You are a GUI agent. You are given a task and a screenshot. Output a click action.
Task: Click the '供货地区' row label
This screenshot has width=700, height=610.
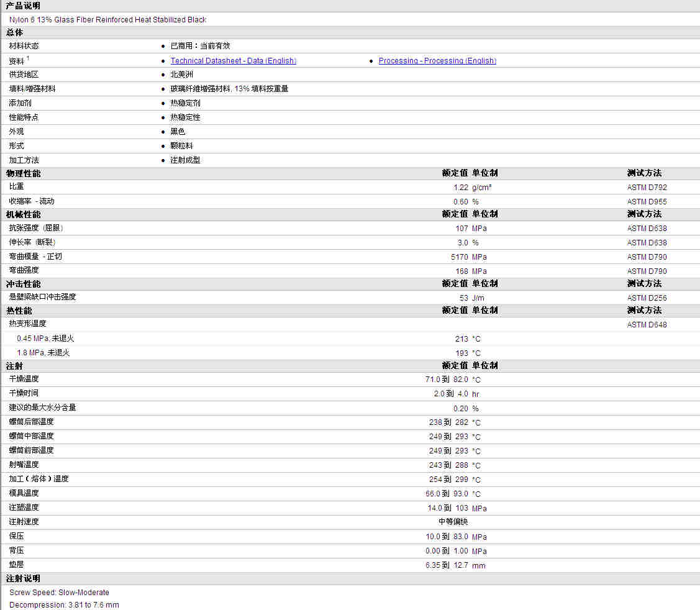(x=24, y=75)
